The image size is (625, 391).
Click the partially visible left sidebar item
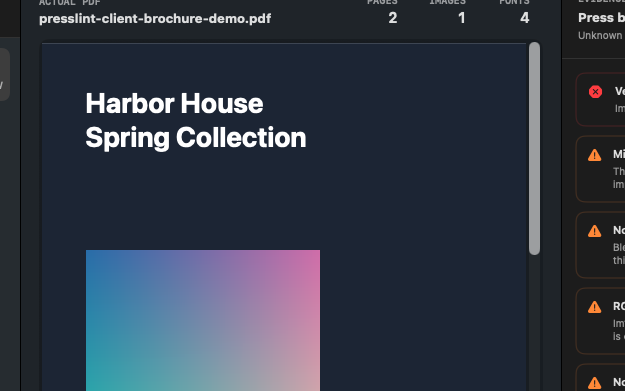[4, 75]
